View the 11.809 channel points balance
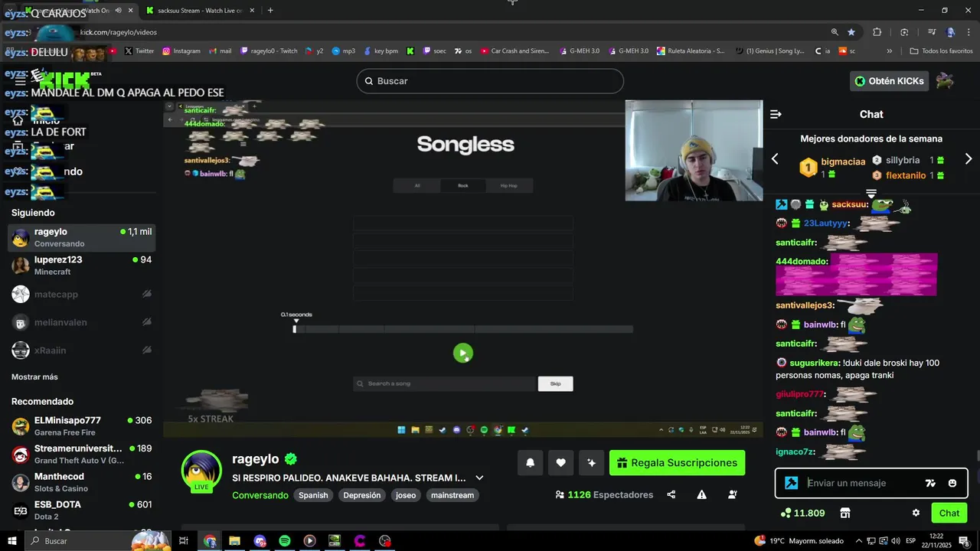 pos(802,513)
